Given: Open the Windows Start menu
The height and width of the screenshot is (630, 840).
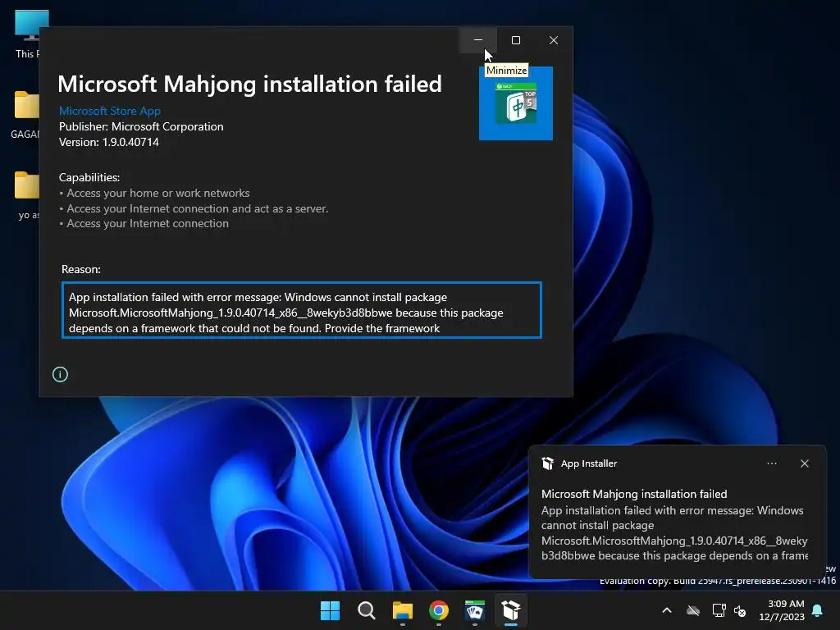Looking at the screenshot, I should (x=330, y=610).
